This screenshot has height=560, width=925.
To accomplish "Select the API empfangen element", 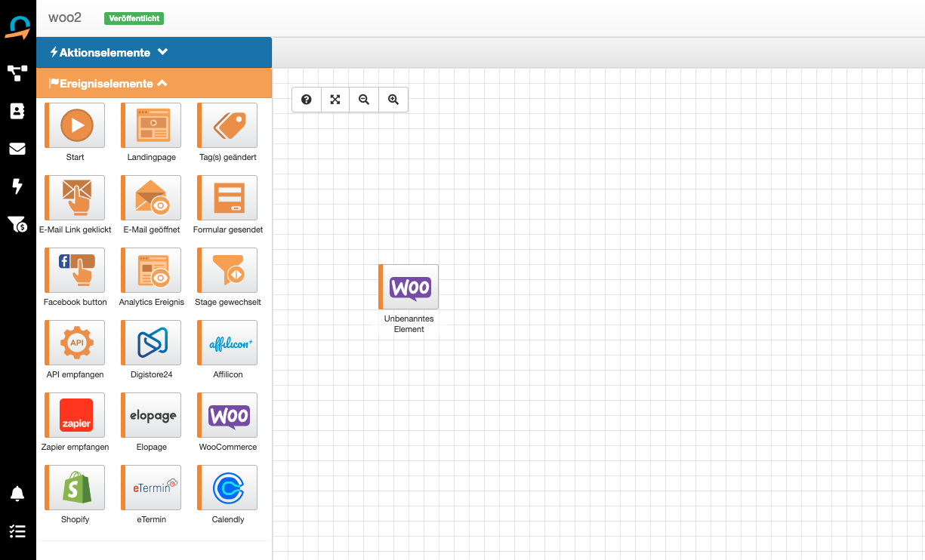I will (76, 343).
